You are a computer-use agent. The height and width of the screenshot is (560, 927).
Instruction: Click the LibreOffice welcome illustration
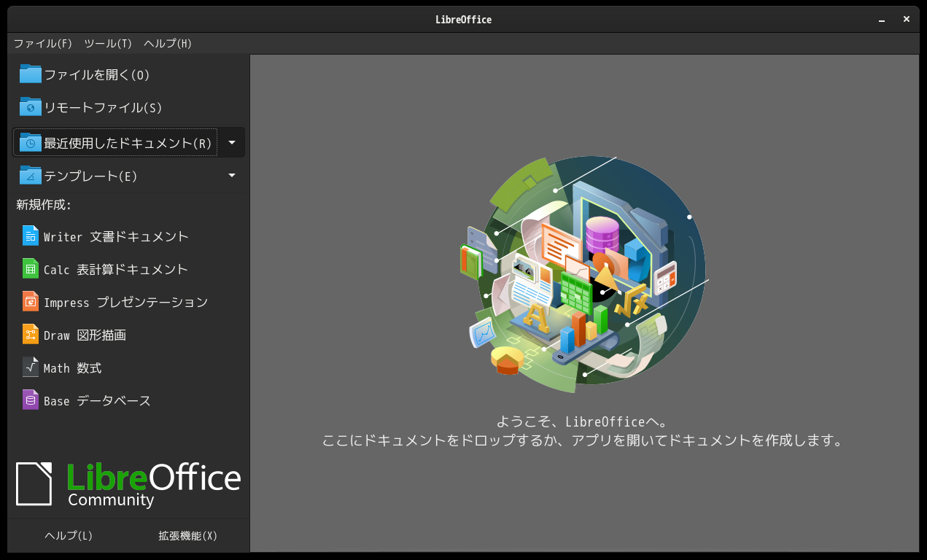point(584,276)
